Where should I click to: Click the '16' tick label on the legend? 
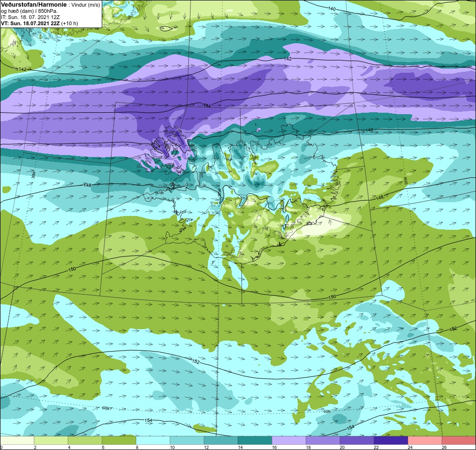click(274, 447)
